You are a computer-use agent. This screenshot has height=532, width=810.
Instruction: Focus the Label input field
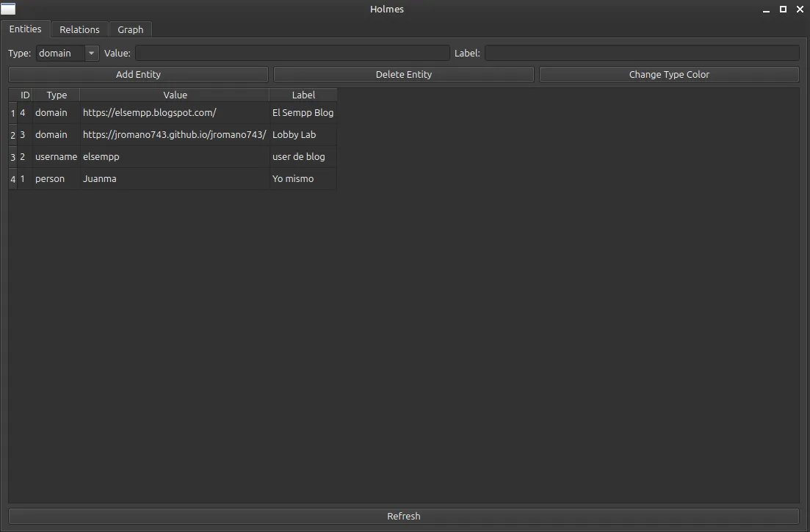[642, 53]
